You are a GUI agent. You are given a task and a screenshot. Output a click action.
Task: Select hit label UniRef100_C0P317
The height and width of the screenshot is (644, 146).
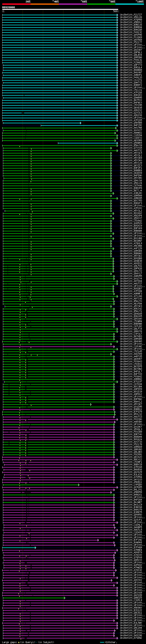point(131,334)
